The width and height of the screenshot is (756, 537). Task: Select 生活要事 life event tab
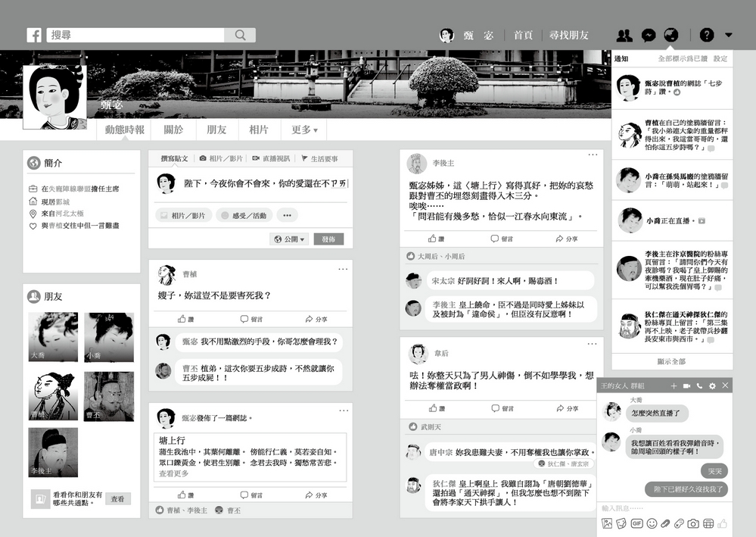click(319, 159)
